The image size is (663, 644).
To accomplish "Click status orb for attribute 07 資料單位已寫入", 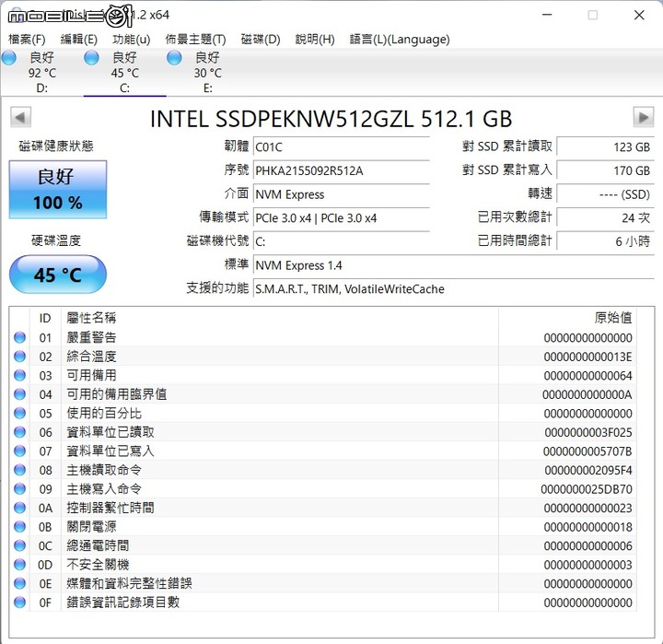I will coord(19,451).
